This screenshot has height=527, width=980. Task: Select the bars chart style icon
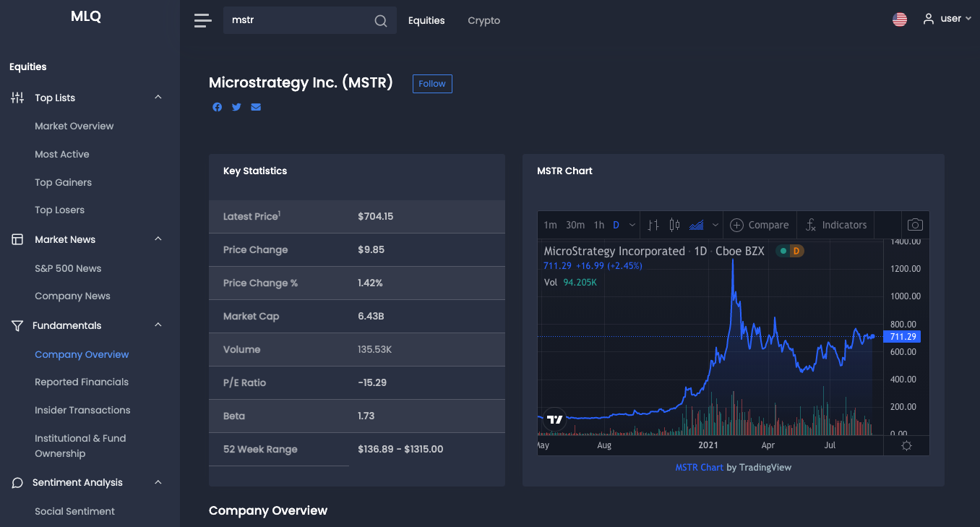click(653, 225)
